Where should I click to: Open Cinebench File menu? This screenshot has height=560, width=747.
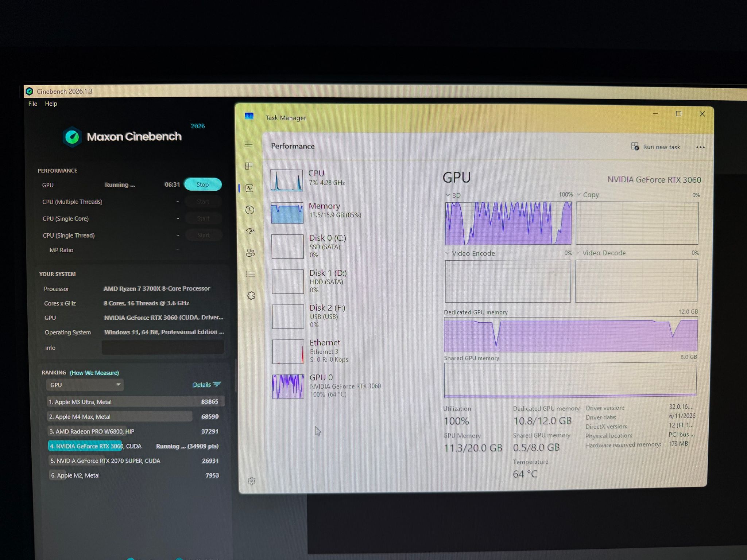33,104
